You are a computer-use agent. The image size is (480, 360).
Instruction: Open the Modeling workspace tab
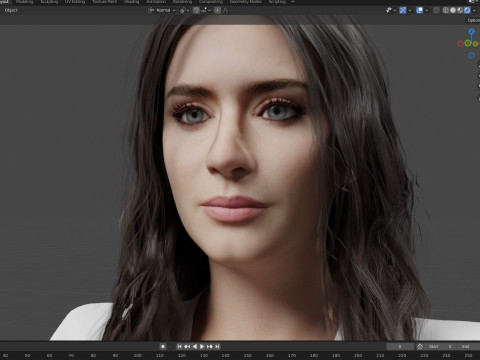(x=25, y=2)
